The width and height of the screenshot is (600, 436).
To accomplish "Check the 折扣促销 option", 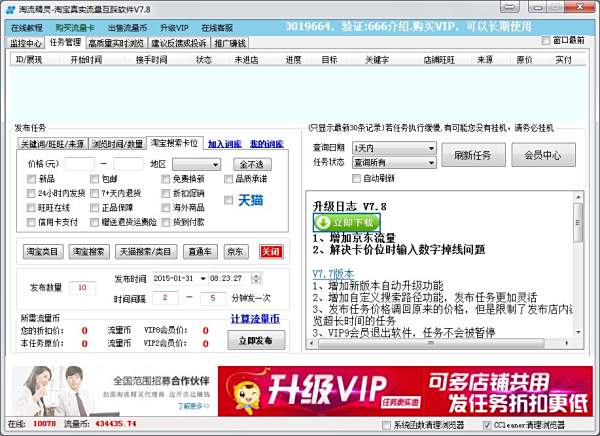I will click(x=165, y=193).
